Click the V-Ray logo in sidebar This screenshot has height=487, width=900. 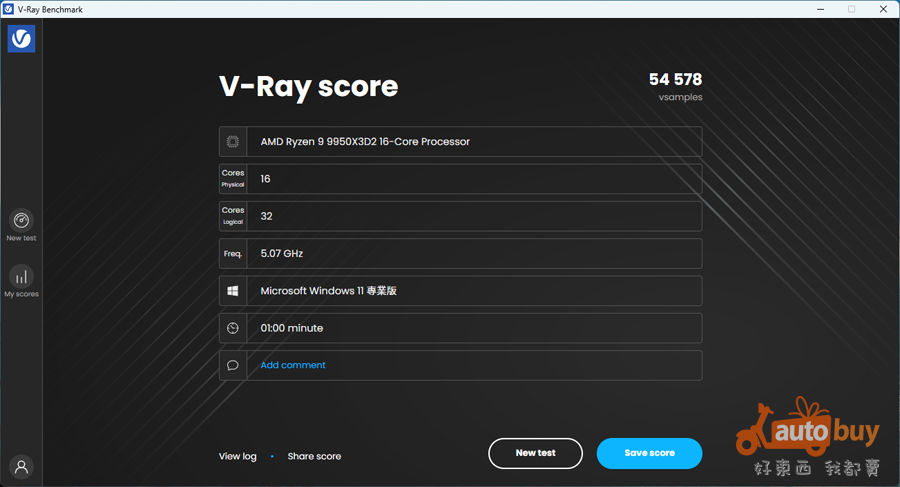pyautogui.click(x=21, y=39)
